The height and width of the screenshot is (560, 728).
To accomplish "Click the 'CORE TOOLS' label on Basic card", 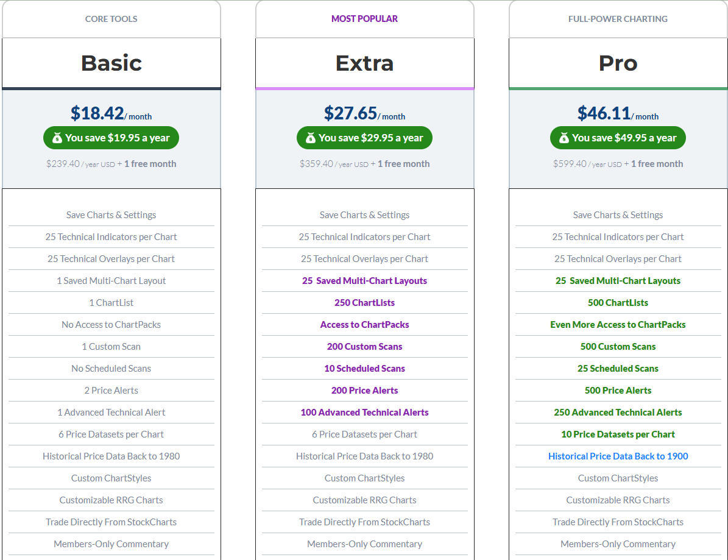I will tap(111, 19).
